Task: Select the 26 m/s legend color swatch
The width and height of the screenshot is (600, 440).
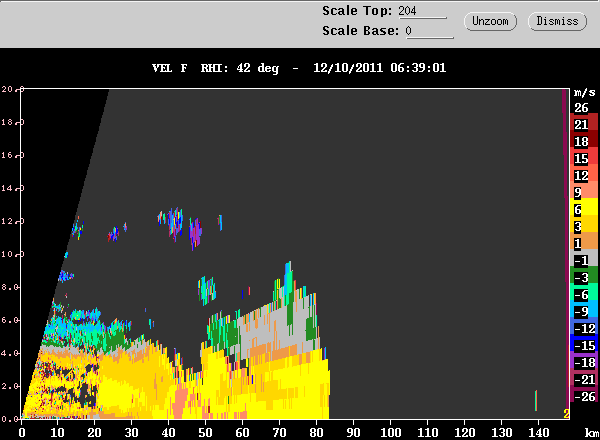Action: 584,108
